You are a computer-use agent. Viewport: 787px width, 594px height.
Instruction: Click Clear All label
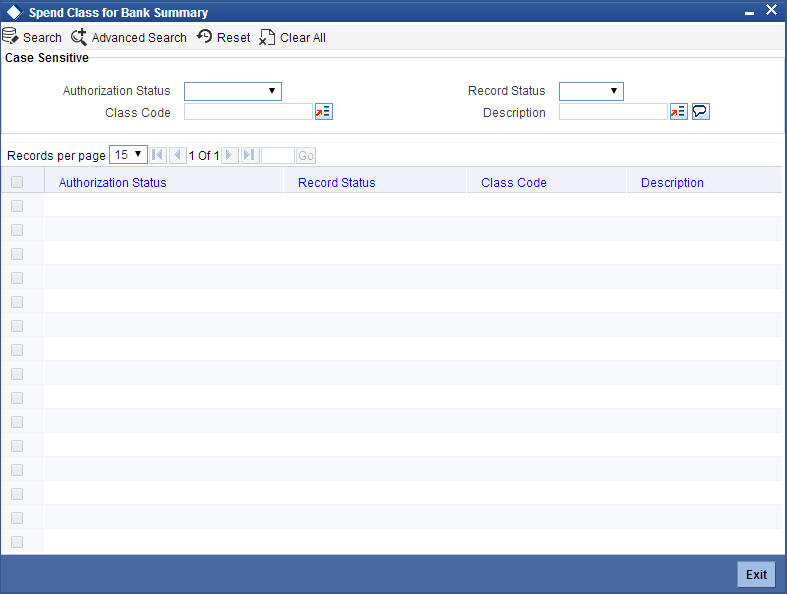[x=303, y=38]
